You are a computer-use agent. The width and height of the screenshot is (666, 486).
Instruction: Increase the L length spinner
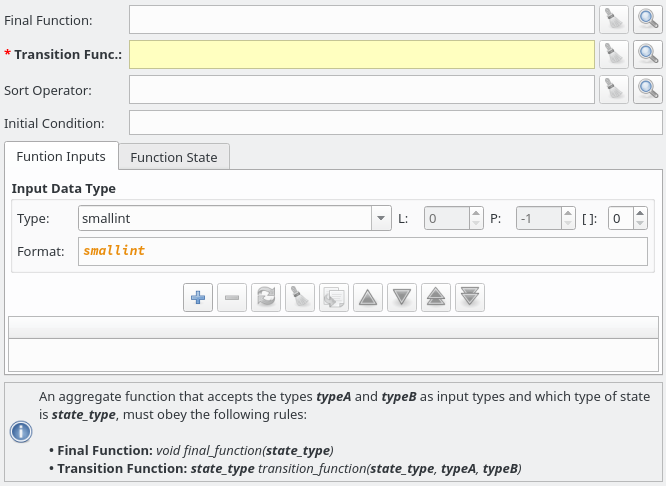tap(476, 213)
